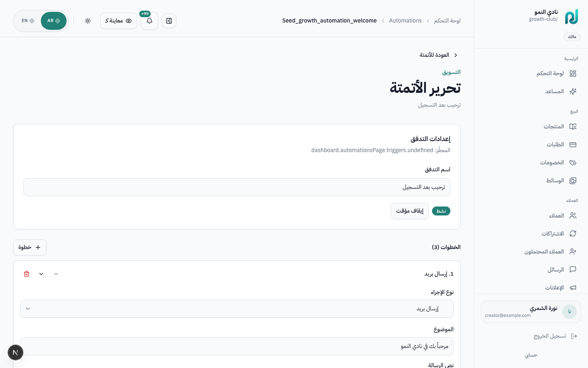Screen dimensions: 588x368
Task: Add a step with خطوة button
Action: (x=30, y=247)
